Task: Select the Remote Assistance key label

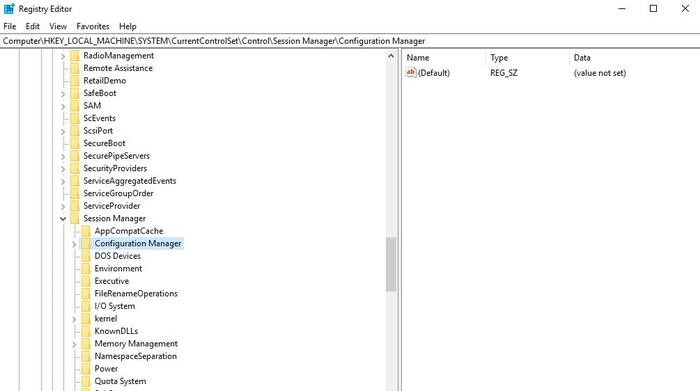Action: (118, 68)
